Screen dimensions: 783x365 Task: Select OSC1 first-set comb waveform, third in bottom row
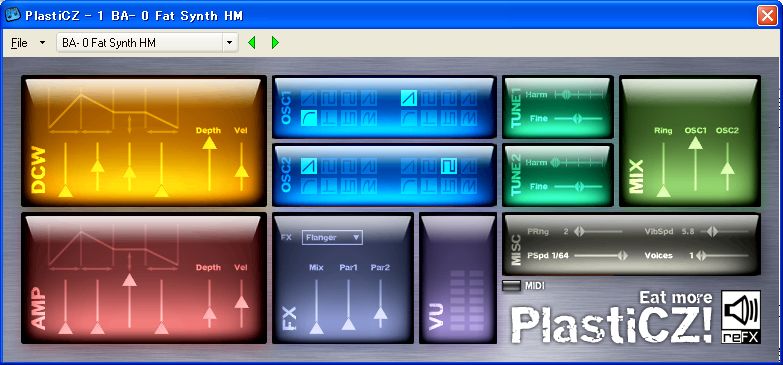pos(349,118)
